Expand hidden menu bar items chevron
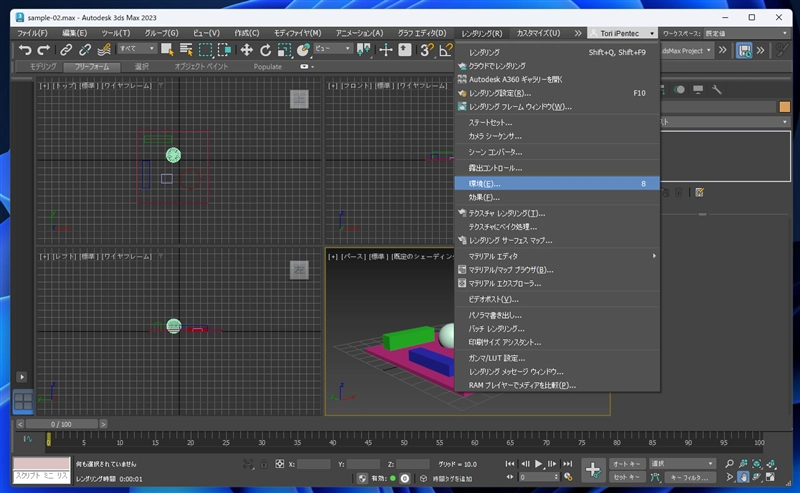 (578, 33)
